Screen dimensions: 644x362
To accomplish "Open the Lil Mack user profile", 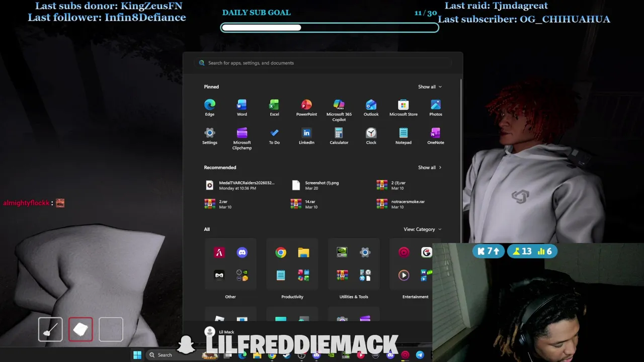I will pos(220,332).
